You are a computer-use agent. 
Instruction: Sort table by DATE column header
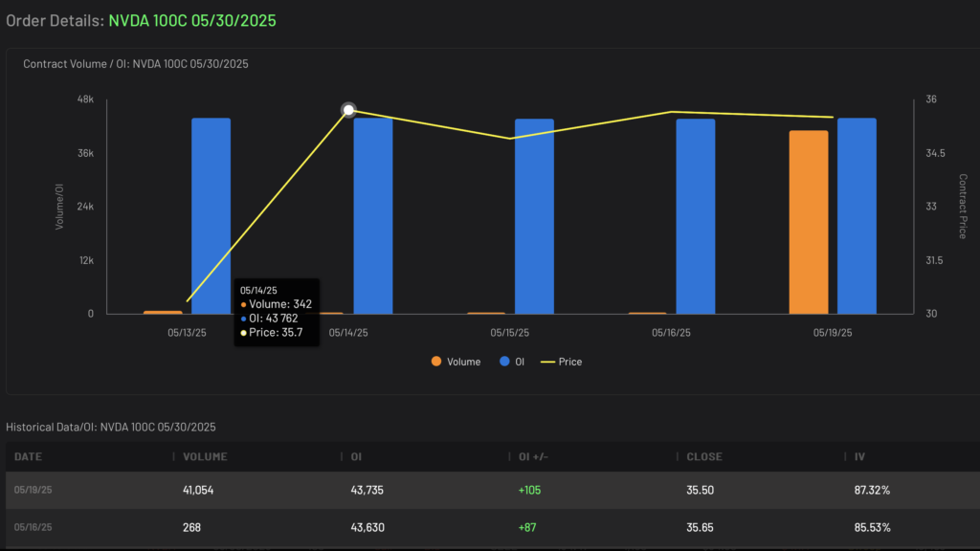28,456
